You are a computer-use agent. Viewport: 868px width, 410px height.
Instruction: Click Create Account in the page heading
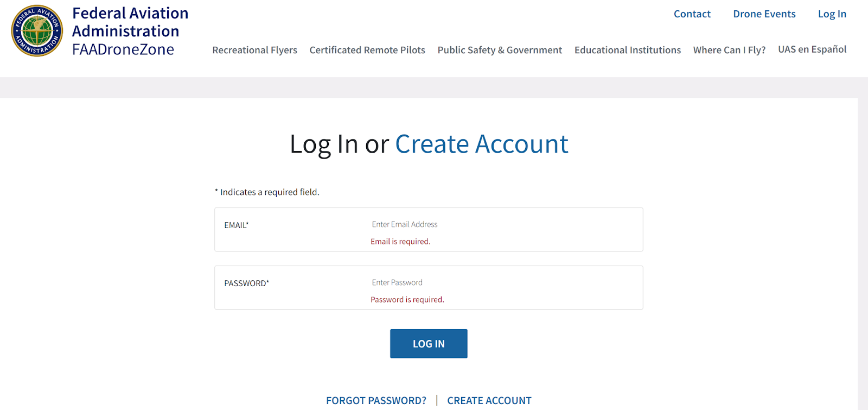(481, 144)
